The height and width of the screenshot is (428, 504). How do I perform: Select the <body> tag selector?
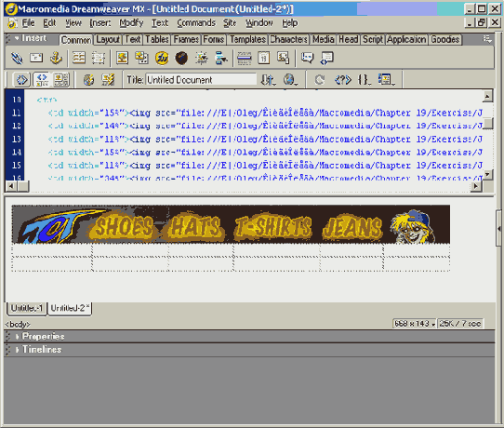tap(18, 324)
